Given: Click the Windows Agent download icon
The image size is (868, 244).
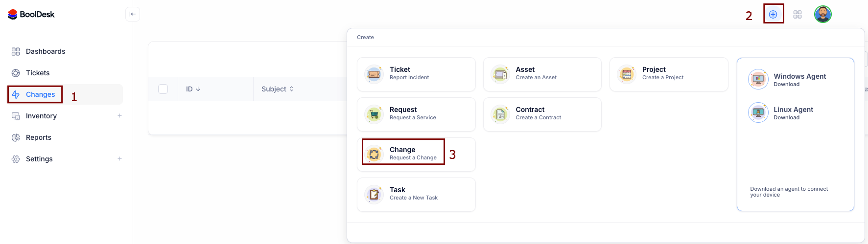Looking at the screenshot, I should coord(758,79).
